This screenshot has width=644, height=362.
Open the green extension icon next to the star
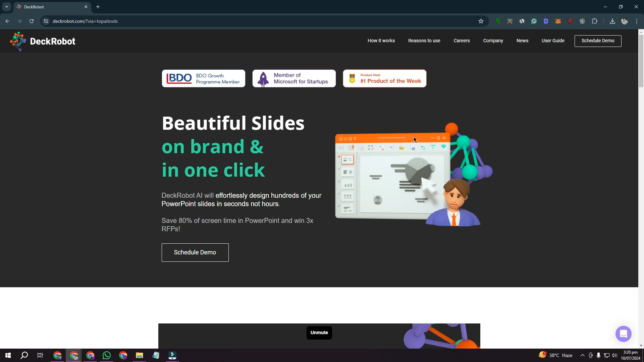498,21
